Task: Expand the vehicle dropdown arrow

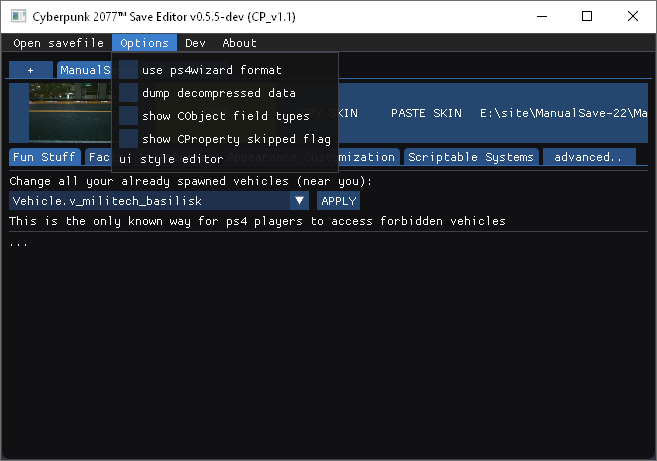Action: 299,201
